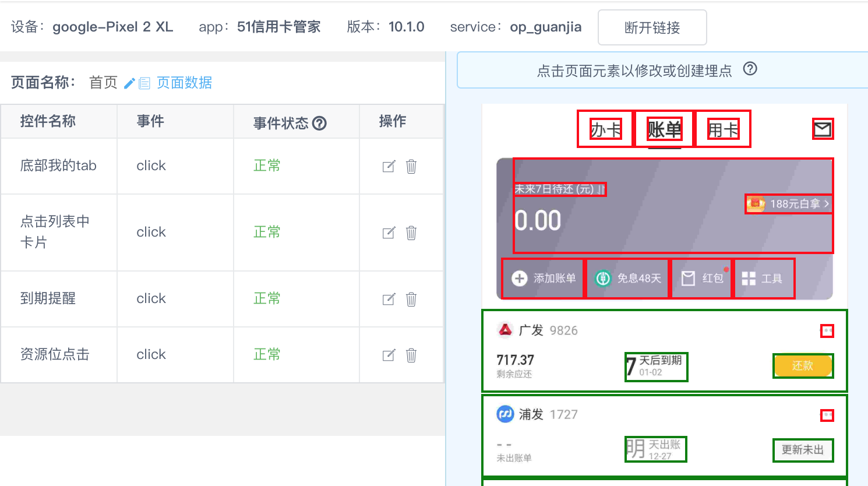Viewport: 868px width, 486px height.
Task: Open the 事件状态 help question mark icon
Action: (x=319, y=123)
